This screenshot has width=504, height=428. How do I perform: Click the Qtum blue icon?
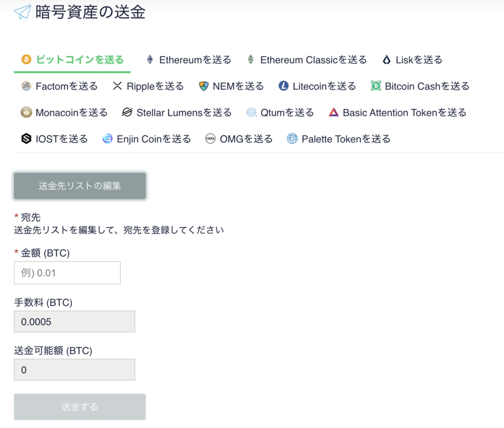tap(251, 112)
